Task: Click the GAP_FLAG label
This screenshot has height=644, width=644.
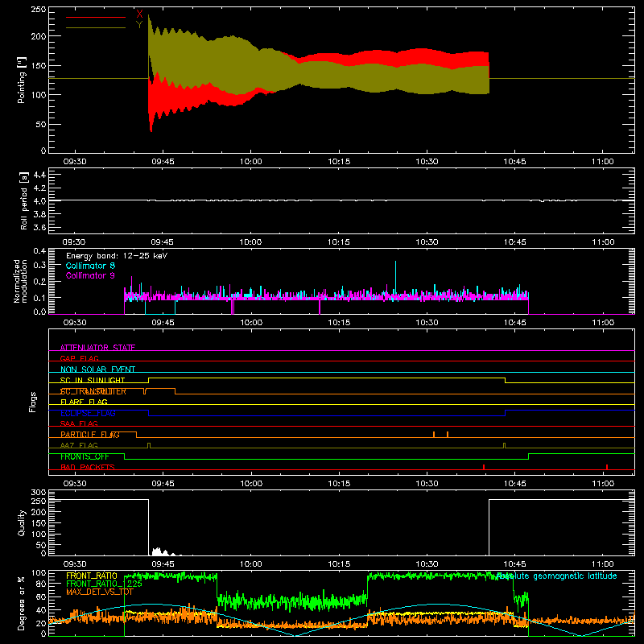Action: tap(79, 358)
